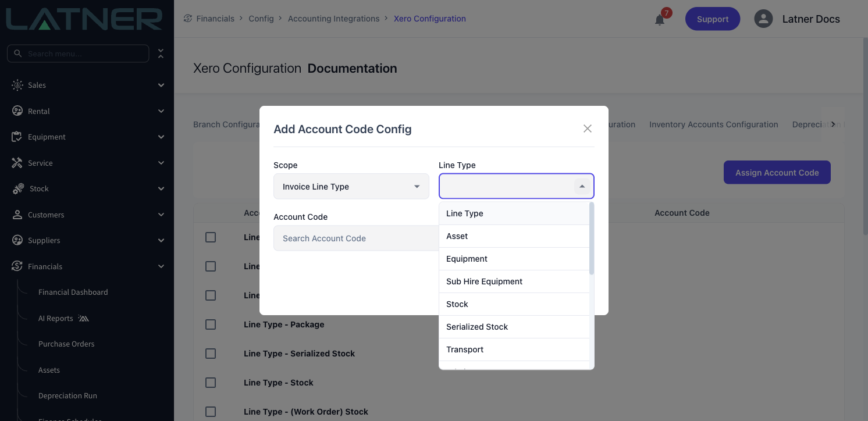
Task: Click the Equipment sidebar icon
Action: pos(17,137)
